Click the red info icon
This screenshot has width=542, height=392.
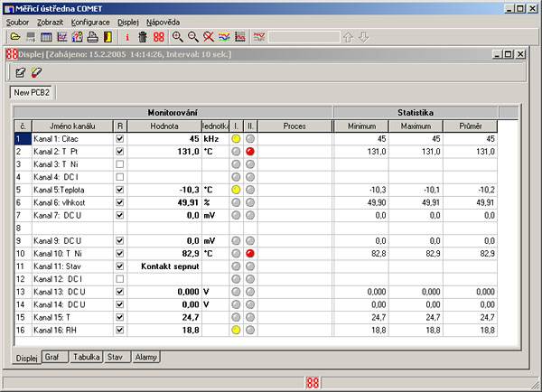(127, 37)
